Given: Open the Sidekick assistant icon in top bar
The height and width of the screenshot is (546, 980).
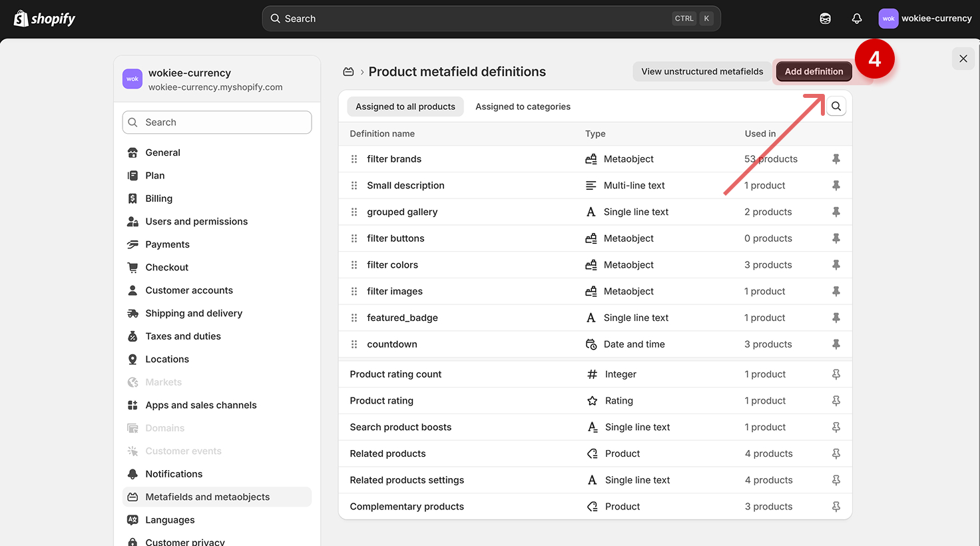Looking at the screenshot, I should click(x=825, y=19).
